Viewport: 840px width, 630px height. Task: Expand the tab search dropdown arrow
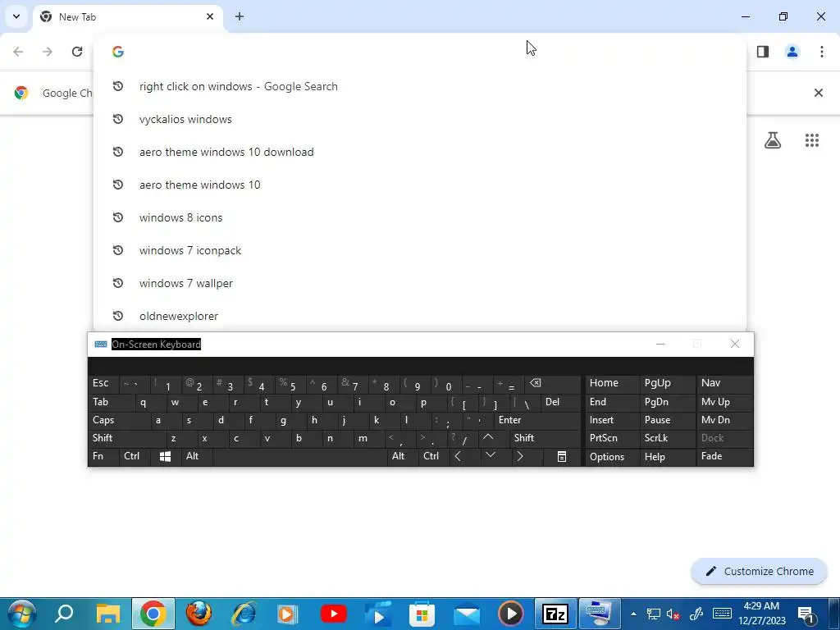16,16
